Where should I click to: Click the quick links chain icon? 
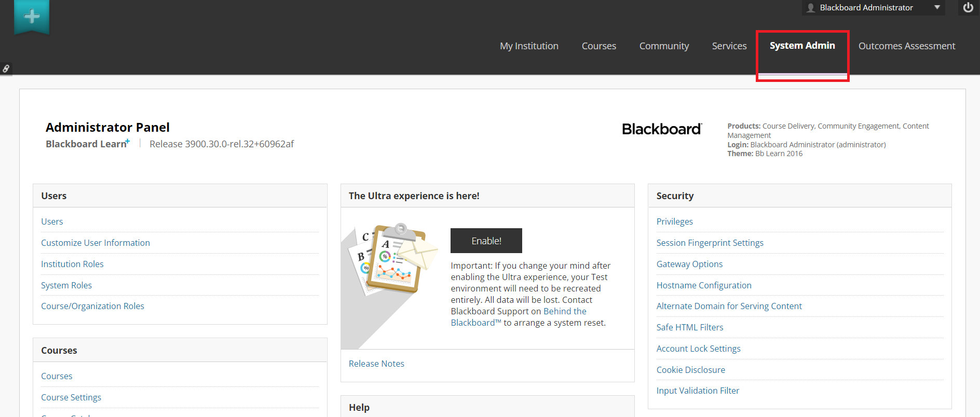pos(6,68)
